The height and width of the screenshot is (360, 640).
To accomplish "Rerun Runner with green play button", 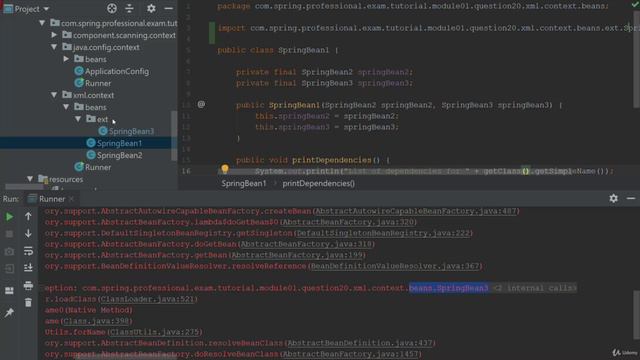I will click(x=9, y=217).
